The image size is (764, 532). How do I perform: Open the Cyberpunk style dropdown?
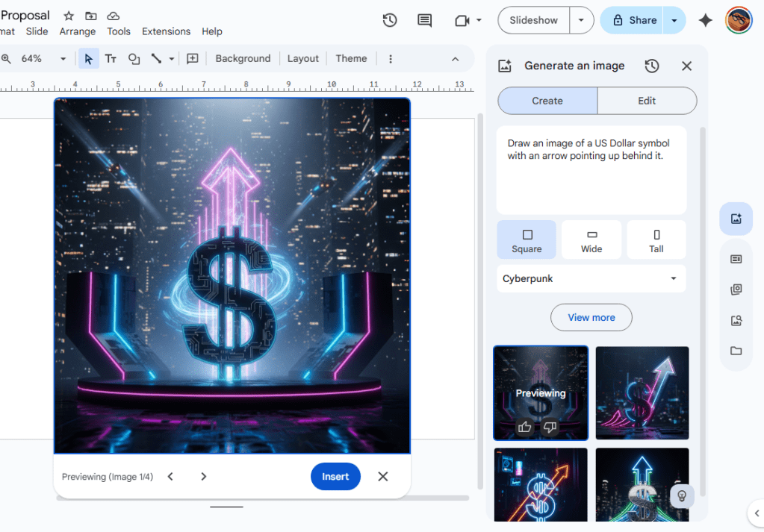point(591,278)
